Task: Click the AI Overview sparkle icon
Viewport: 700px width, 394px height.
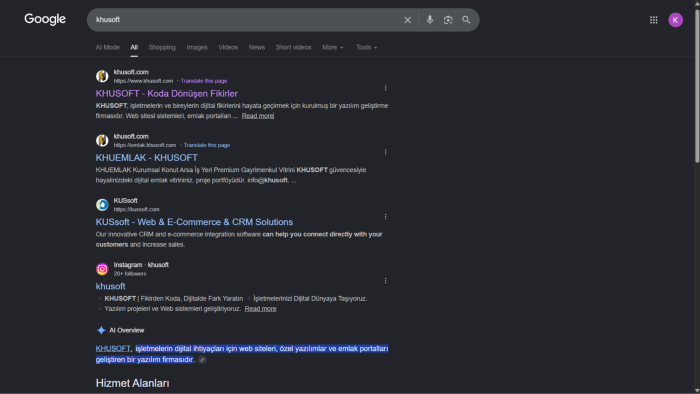Action: click(x=101, y=331)
